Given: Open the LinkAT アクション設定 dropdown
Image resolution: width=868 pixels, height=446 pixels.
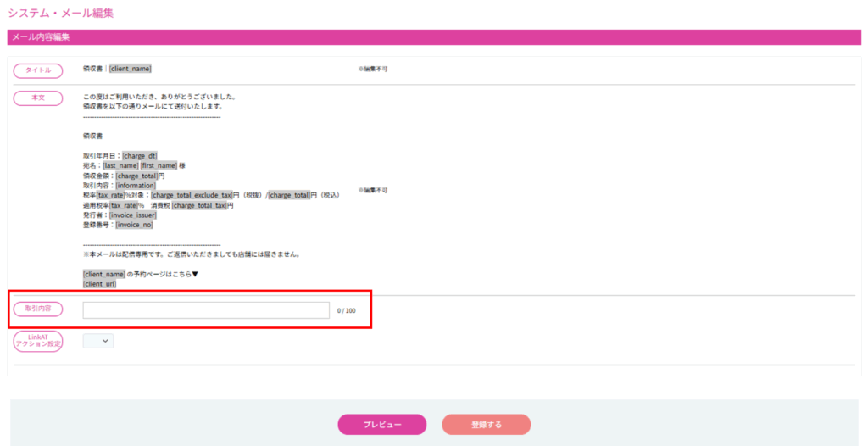Looking at the screenshot, I should [x=98, y=341].
